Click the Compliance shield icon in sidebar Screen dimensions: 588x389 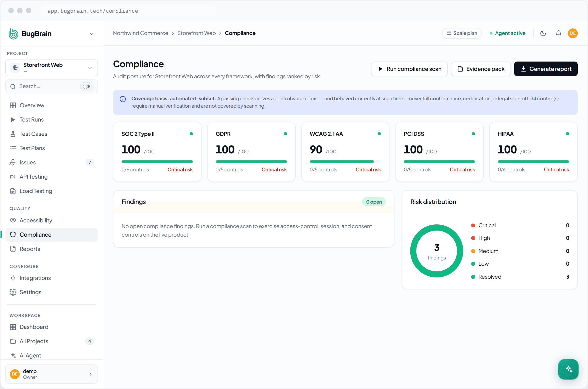point(13,234)
